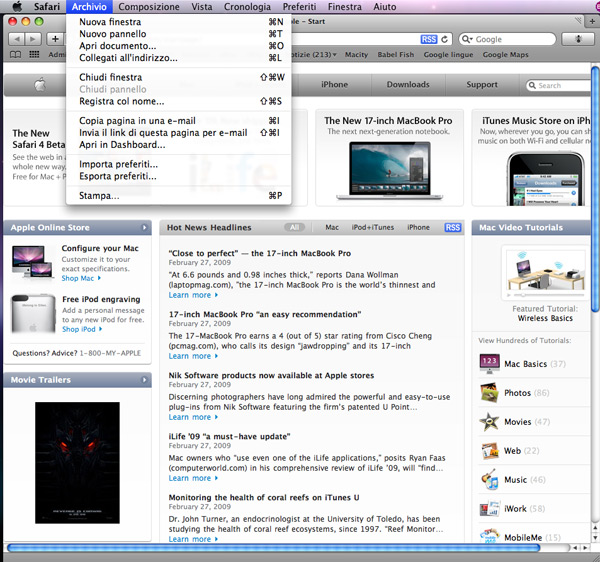Screen dimensions: 600x562
Task: Click the RSS badge in the address bar
Action: 428,39
